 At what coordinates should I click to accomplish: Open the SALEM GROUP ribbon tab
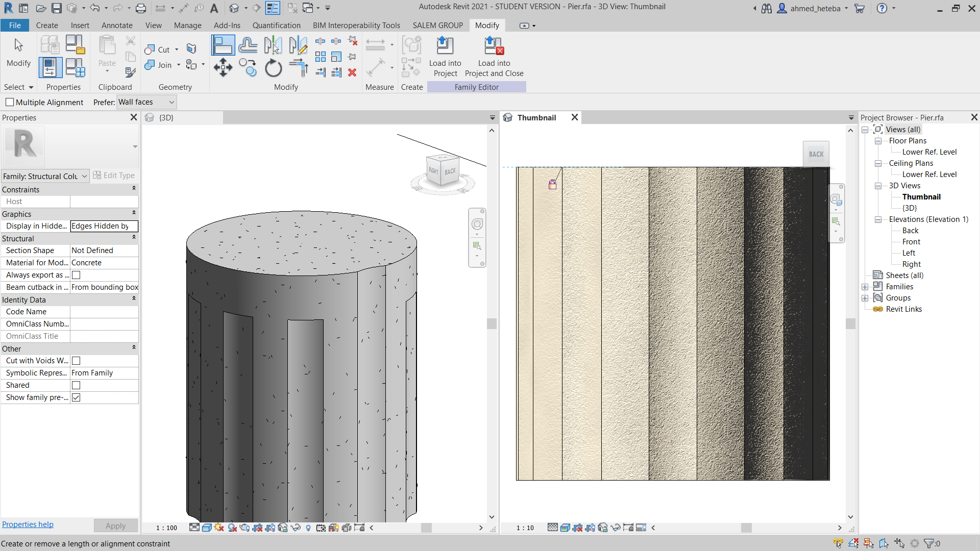coord(437,25)
